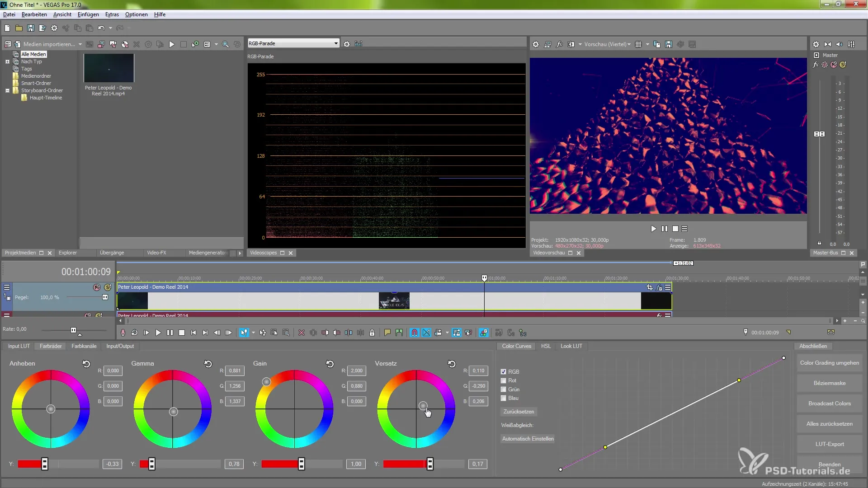Open video preview settings gear
The image size is (868, 488).
[x=536, y=44]
